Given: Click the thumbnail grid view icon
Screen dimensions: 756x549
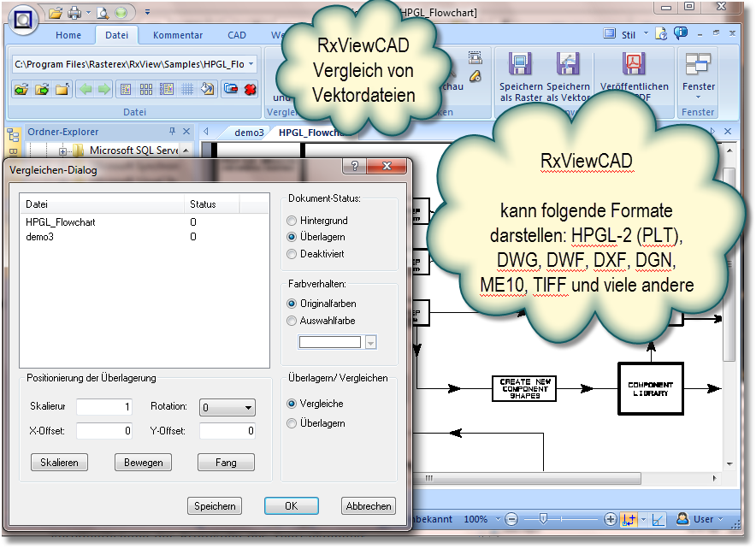Looking at the screenshot, I should pos(146,89).
